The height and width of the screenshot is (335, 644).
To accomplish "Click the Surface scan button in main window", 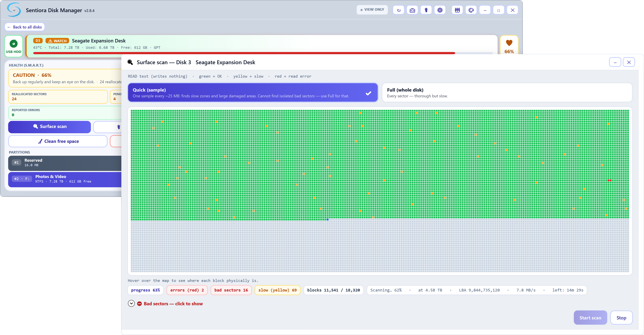I will tap(50, 127).
